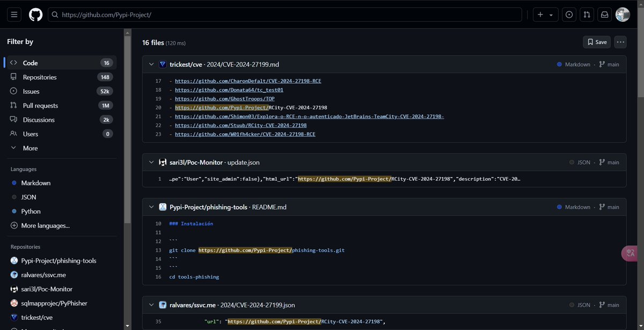This screenshot has width=644, height=330.
Task: Click Pypi-Project/phishing-tools avatar in results header
Action: pyautogui.click(x=163, y=207)
